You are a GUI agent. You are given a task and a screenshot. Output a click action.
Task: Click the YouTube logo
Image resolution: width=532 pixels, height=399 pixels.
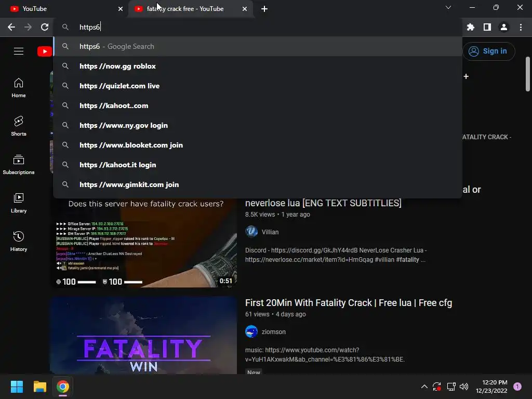[x=45, y=51]
